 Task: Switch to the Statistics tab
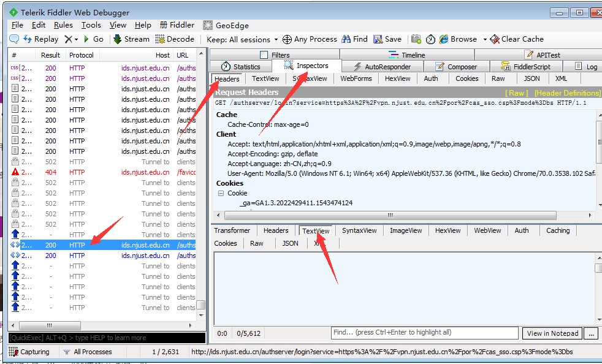coord(241,66)
